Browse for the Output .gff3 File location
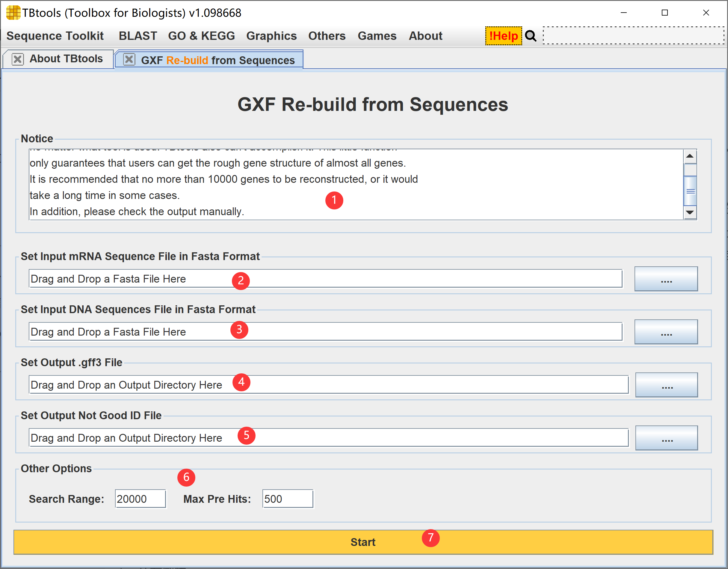 pyautogui.click(x=666, y=385)
